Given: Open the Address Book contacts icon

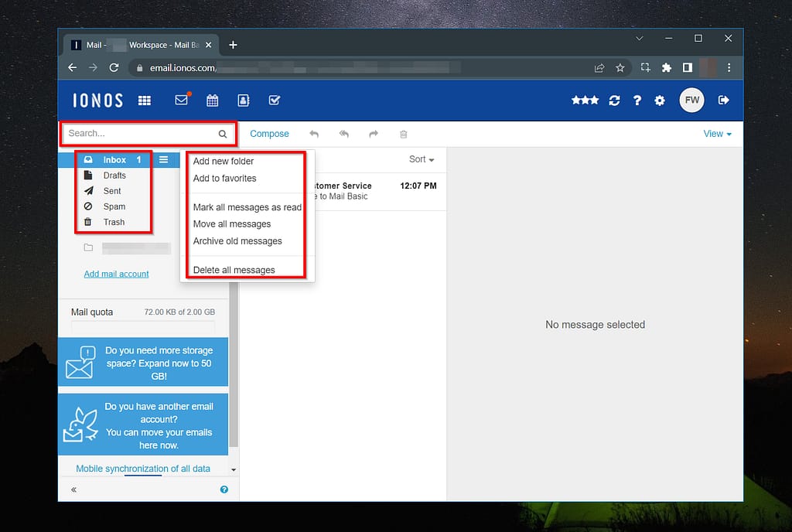Looking at the screenshot, I should coord(244,101).
